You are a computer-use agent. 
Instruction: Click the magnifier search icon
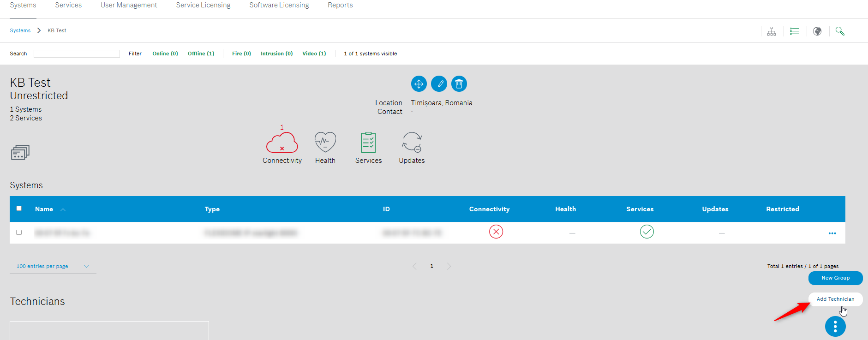[x=840, y=31]
